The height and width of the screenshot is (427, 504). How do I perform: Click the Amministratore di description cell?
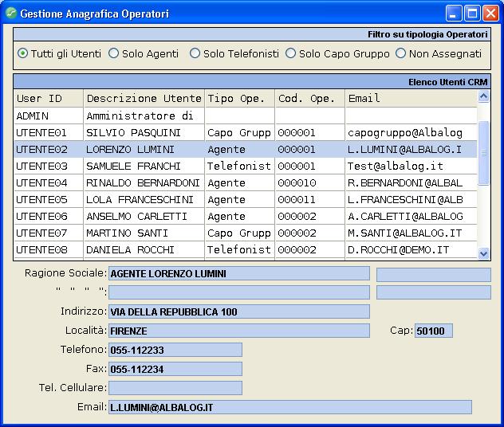pos(144,116)
